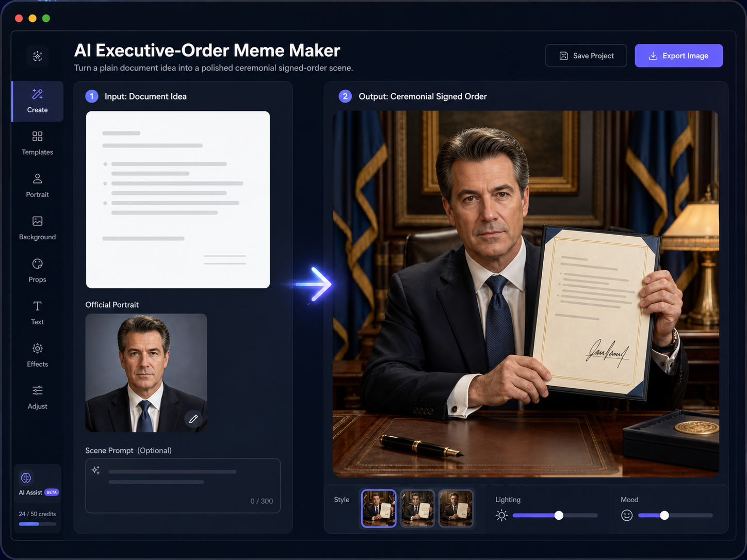Click the red window close button
The width and height of the screenshot is (747, 560).
tap(19, 19)
